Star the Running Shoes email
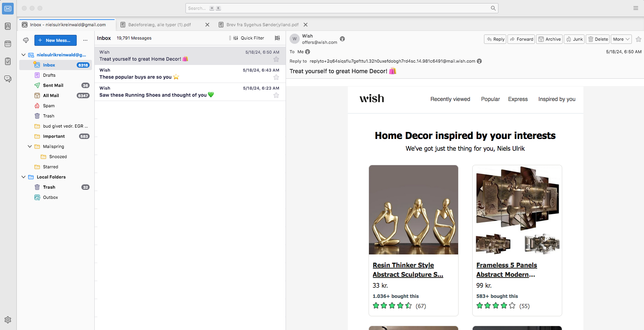 [276, 95]
